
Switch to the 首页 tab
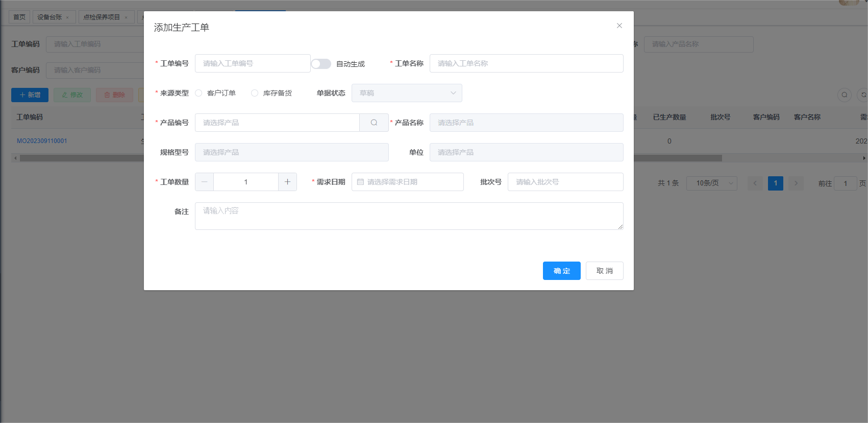coord(19,17)
